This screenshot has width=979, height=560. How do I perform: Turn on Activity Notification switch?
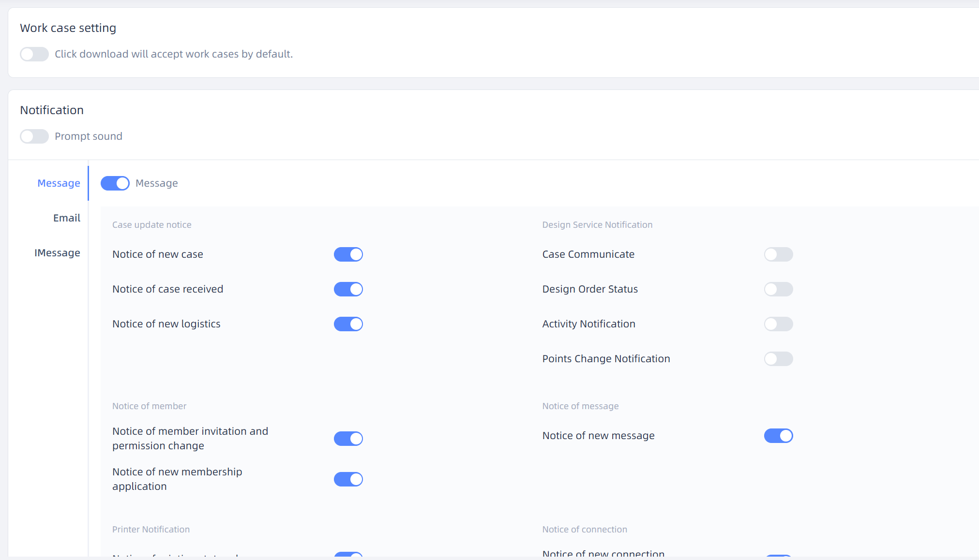(778, 324)
